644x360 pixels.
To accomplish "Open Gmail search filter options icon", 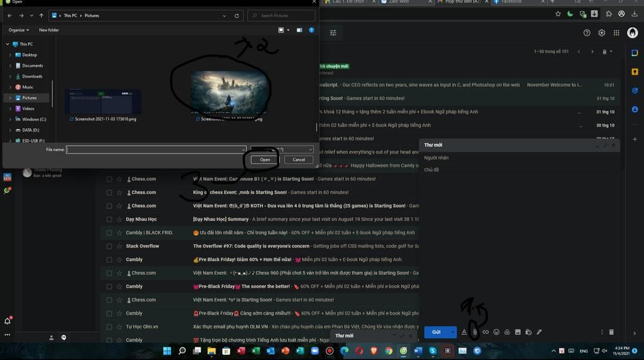I will [x=333, y=33].
